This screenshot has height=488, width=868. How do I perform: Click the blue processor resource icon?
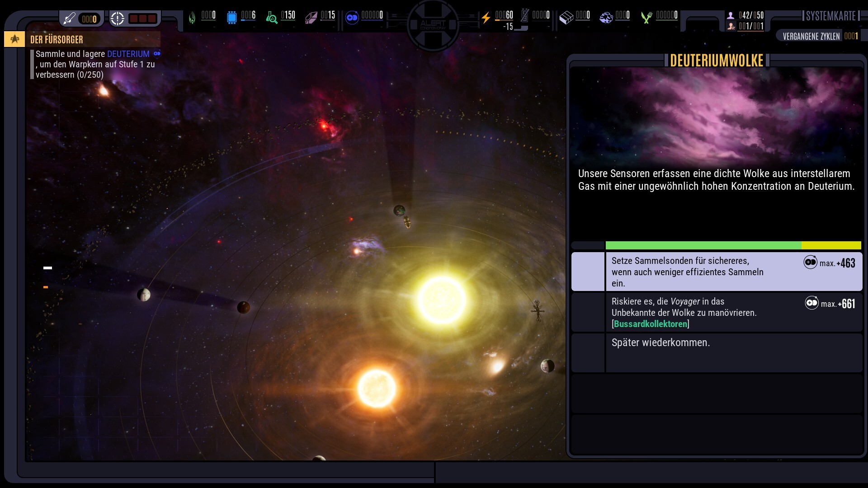231,18
